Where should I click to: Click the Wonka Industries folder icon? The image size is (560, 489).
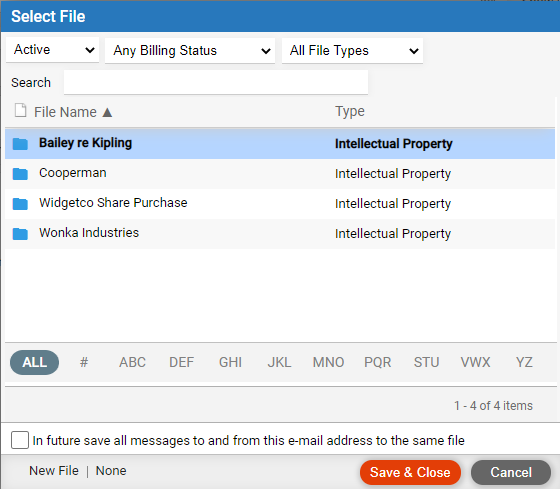pyautogui.click(x=20, y=234)
